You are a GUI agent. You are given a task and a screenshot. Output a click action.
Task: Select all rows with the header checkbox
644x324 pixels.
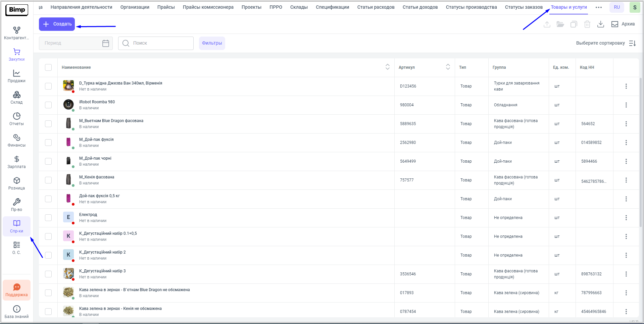click(x=48, y=67)
